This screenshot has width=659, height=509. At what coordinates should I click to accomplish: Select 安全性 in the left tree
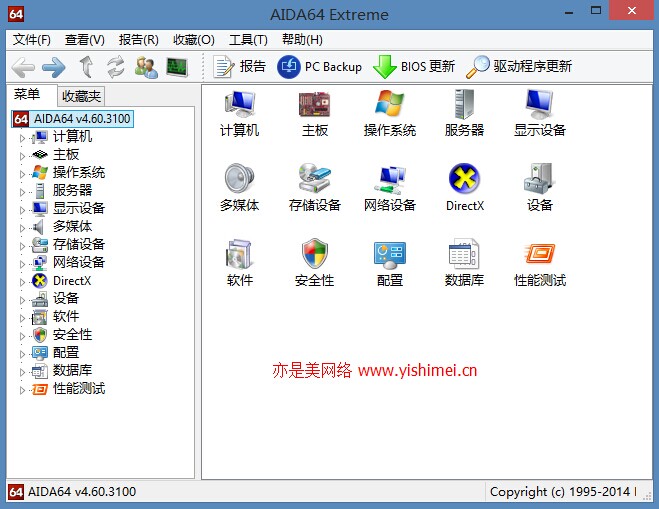[x=72, y=335]
